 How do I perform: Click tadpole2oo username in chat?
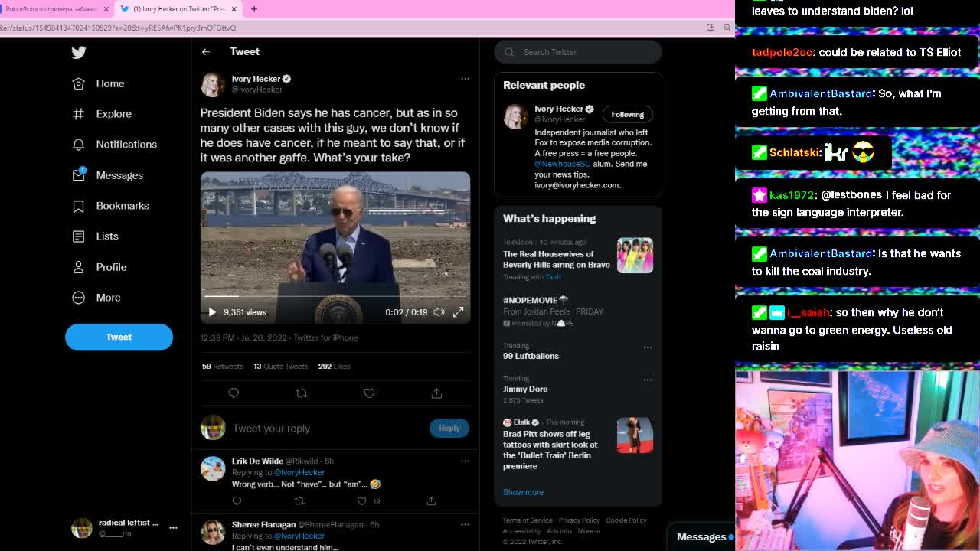(x=782, y=52)
